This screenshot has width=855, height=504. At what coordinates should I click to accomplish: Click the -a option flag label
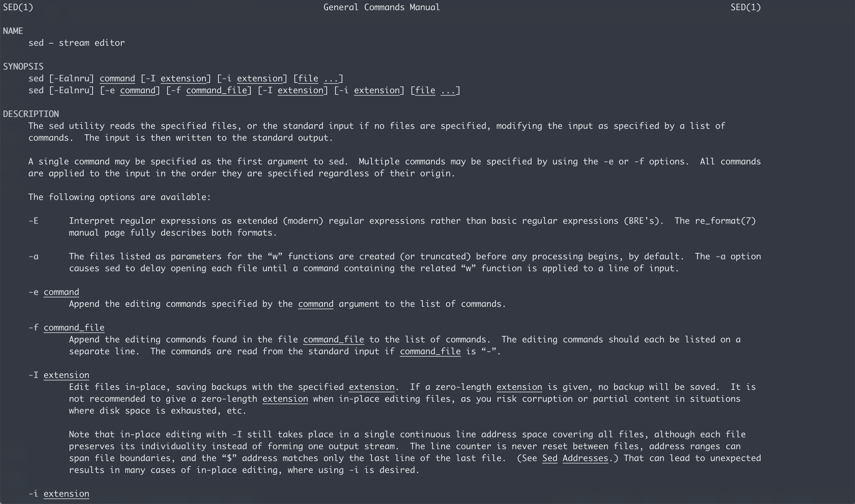point(33,257)
